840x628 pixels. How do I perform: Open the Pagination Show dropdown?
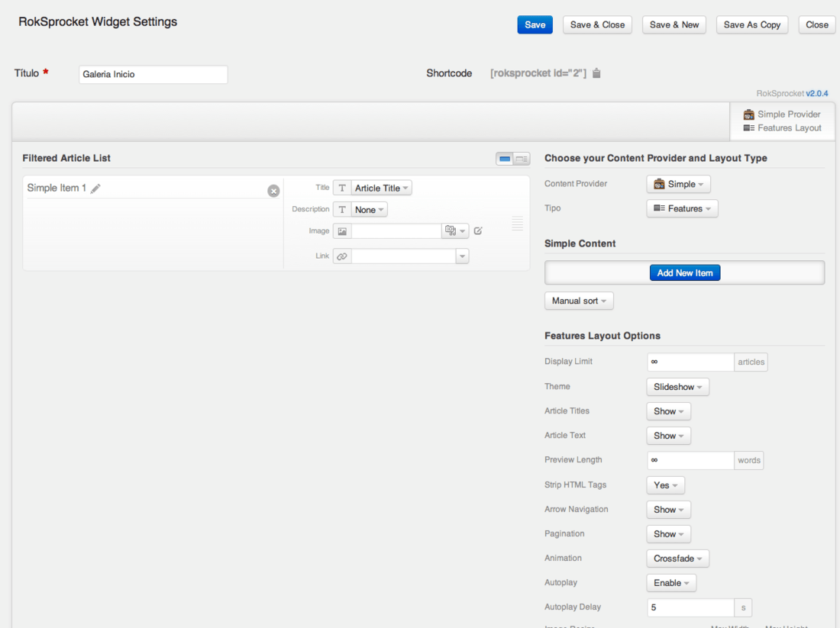click(x=669, y=534)
